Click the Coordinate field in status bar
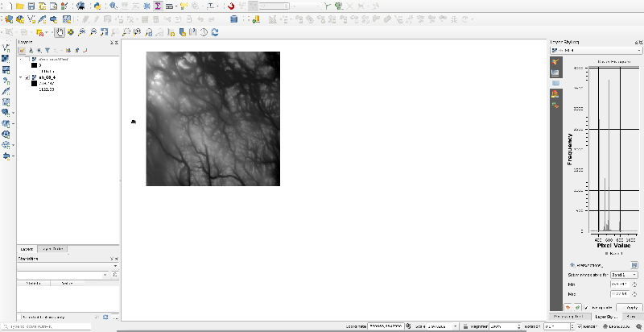This screenshot has width=644, height=332. click(x=386, y=326)
